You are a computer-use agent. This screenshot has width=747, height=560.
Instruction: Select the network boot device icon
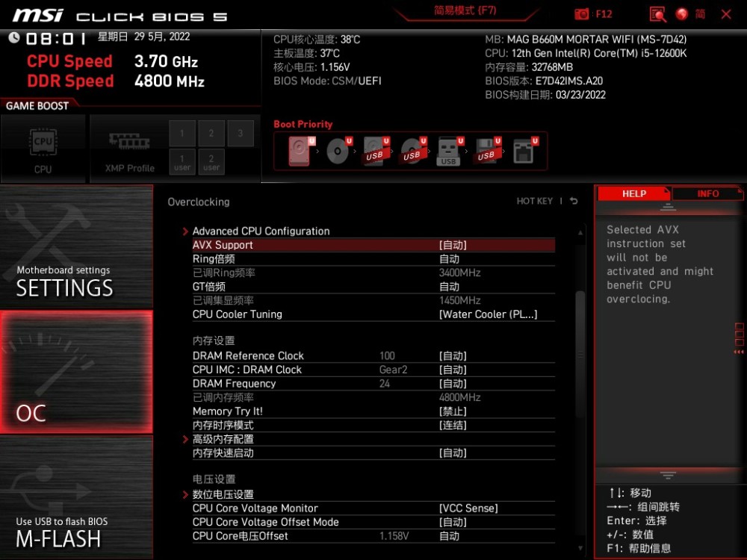click(x=524, y=152)
